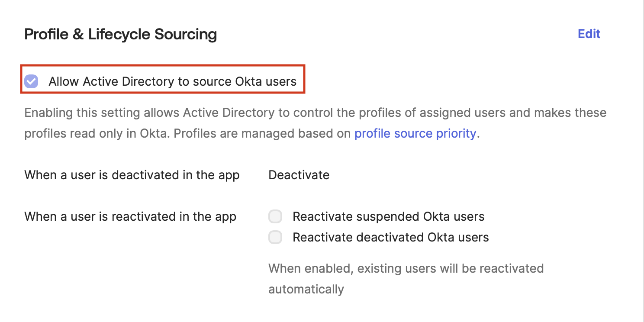Click the blue profile source priority link text
Viewport: 644px width, 322px height.
coord(415,133)
